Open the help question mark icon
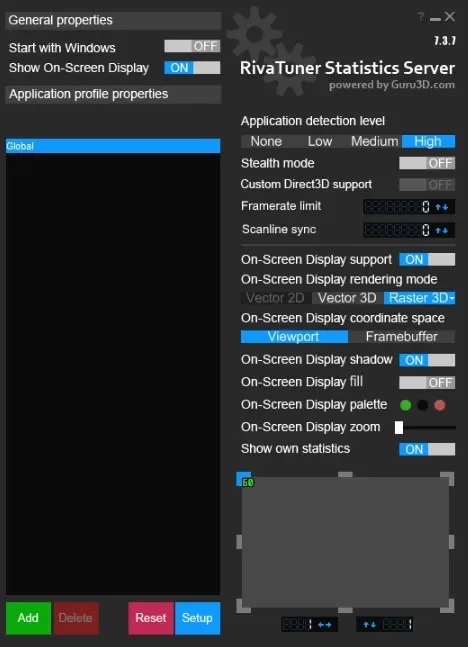 coord(420,17)
